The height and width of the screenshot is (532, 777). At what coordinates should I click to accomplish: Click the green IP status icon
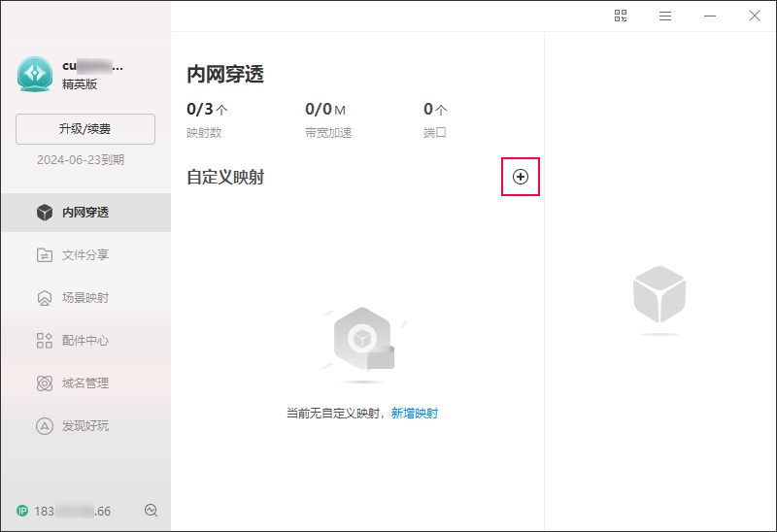[x=22, y=511]
